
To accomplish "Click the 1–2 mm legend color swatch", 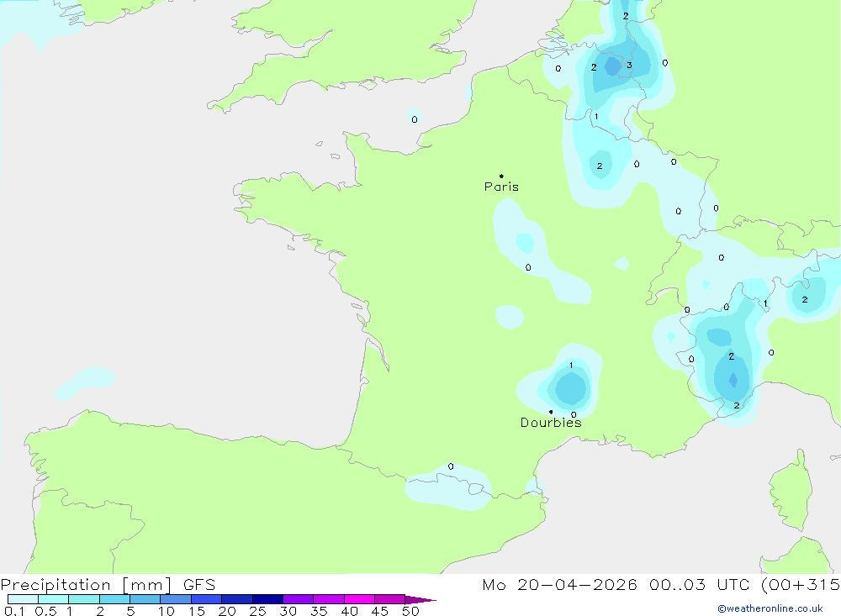I will pyautogui.click(x=84, y=599).
